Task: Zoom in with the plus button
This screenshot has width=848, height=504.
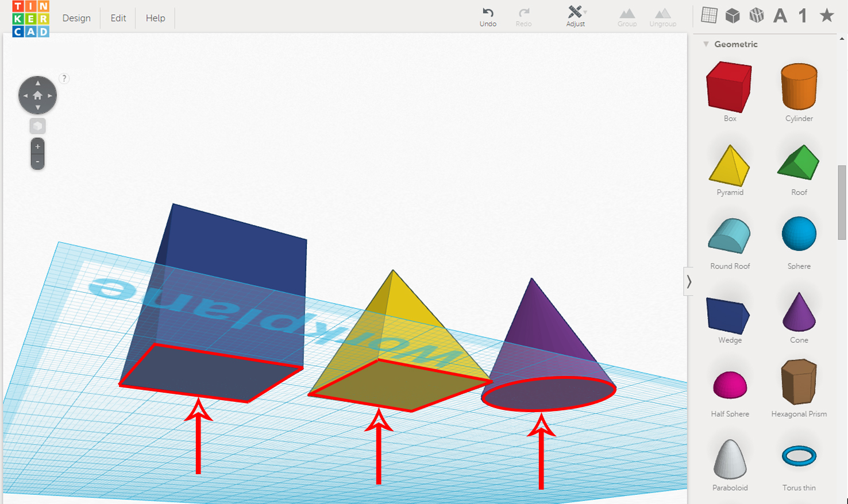Action: pos(37,146)
